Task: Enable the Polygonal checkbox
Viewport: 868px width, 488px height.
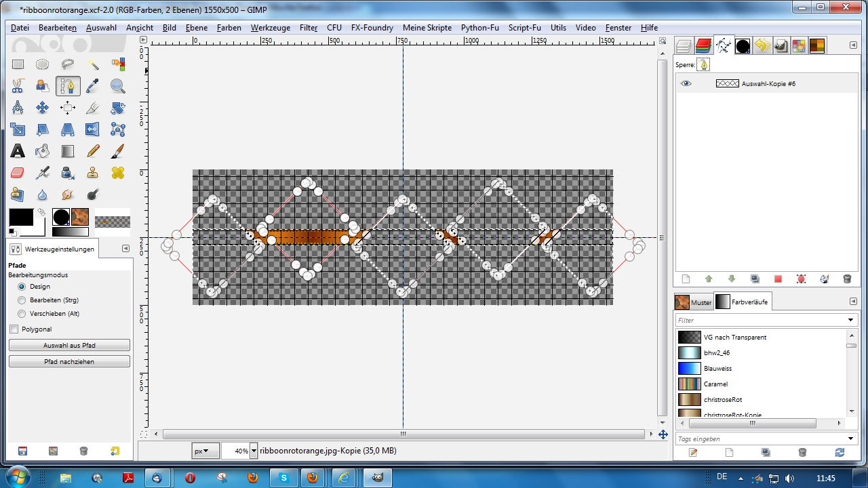Action: pos(14,329)
